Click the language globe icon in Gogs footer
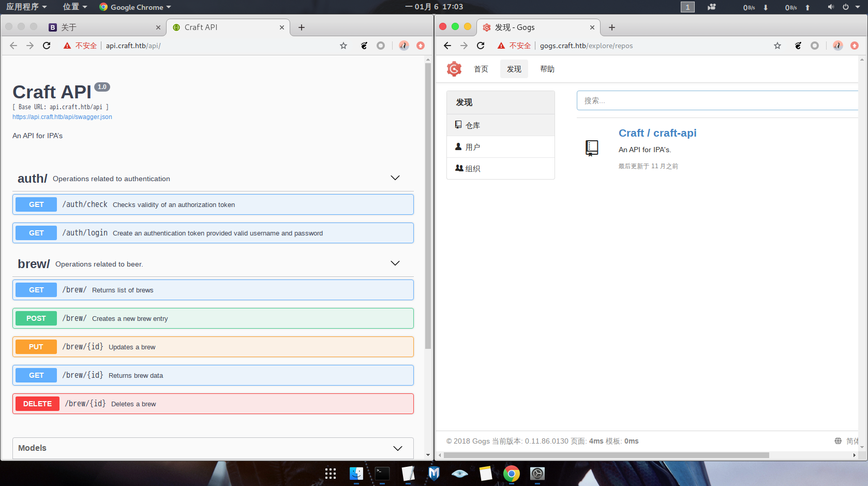The image size is (868, 486). click(x=838, y=441)
